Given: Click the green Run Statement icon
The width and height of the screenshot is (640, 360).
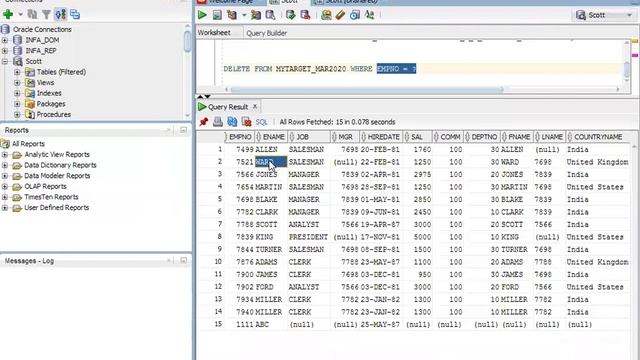Looking at the screenshot, I should coord(202,15).
